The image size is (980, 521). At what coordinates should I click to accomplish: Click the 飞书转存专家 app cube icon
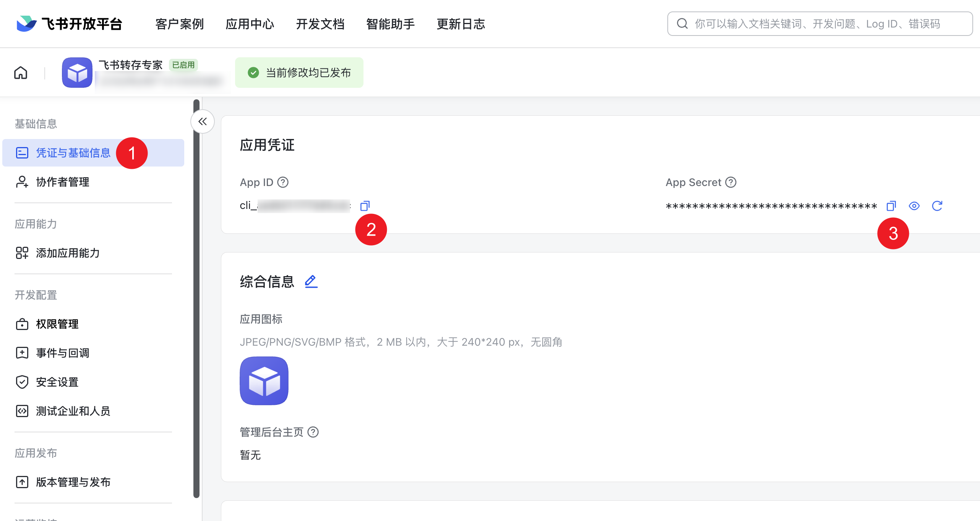point(77,73)
